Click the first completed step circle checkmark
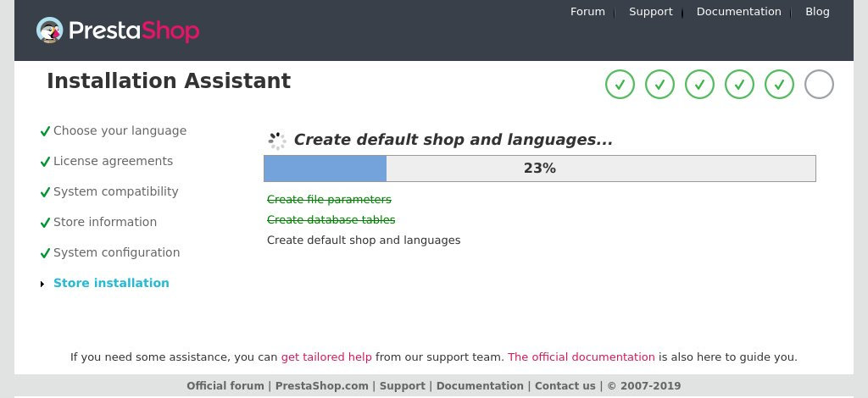This screenshot has height=398, width=868. 620,85
